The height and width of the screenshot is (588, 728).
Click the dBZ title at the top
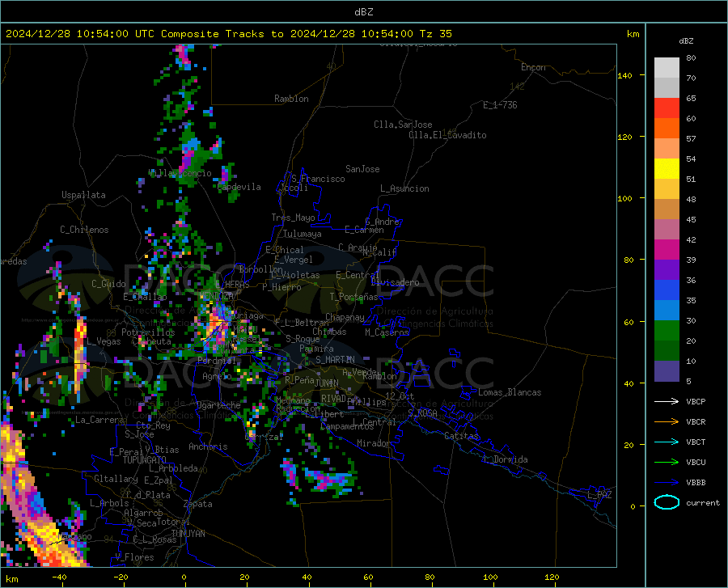point(363,12)
